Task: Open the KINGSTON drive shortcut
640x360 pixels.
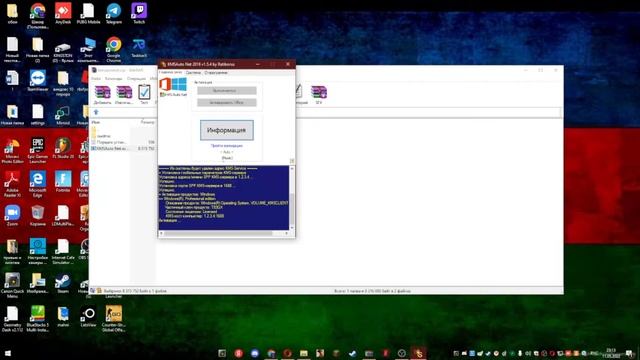Action: (x=63, y=49)
